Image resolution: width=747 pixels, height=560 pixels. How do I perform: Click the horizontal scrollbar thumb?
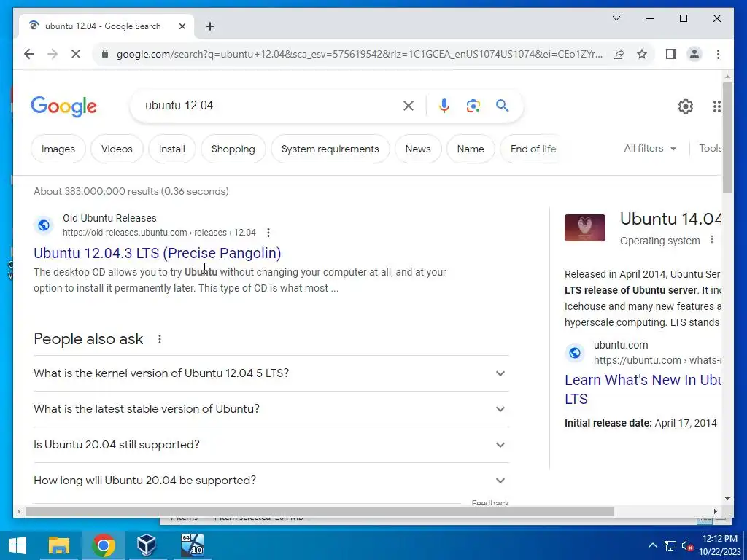pos(320,511)
